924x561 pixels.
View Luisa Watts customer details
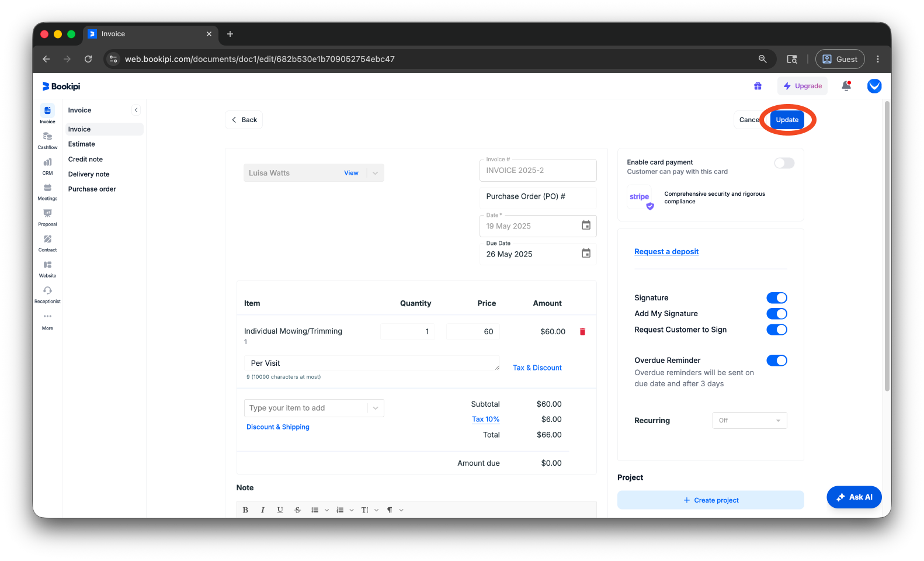[x=351, y=173]
